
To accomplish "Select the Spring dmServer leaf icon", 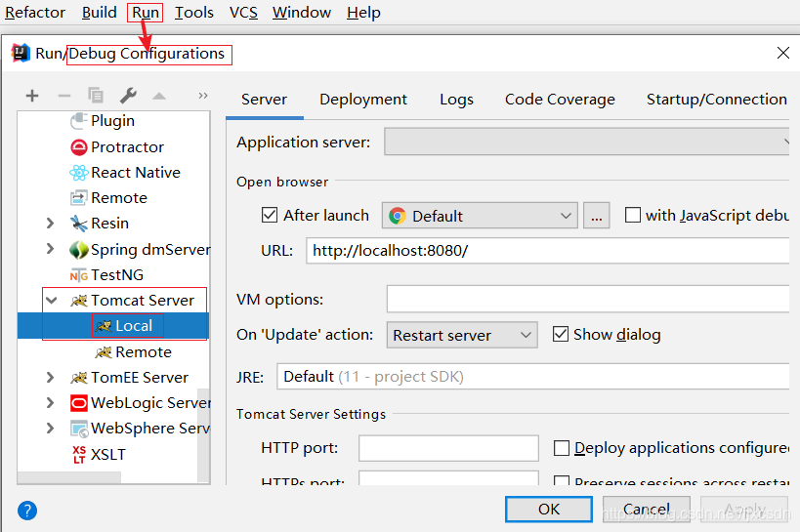I will (78, 250).
